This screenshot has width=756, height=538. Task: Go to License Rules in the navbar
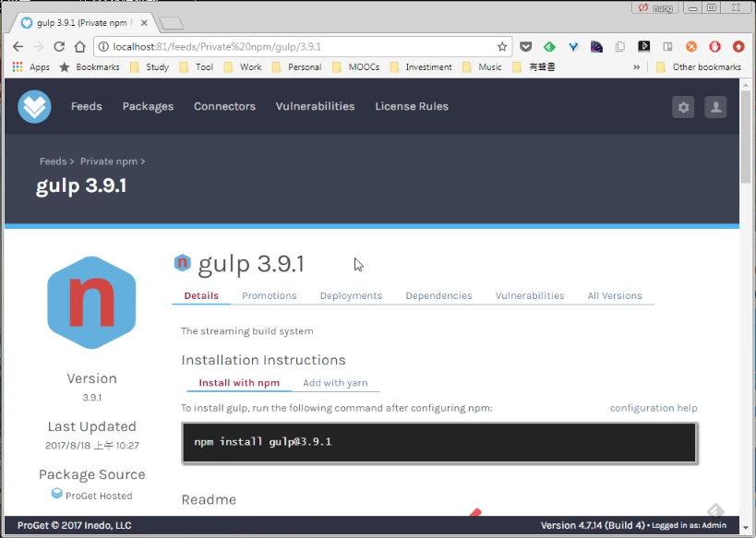[412, 106]
